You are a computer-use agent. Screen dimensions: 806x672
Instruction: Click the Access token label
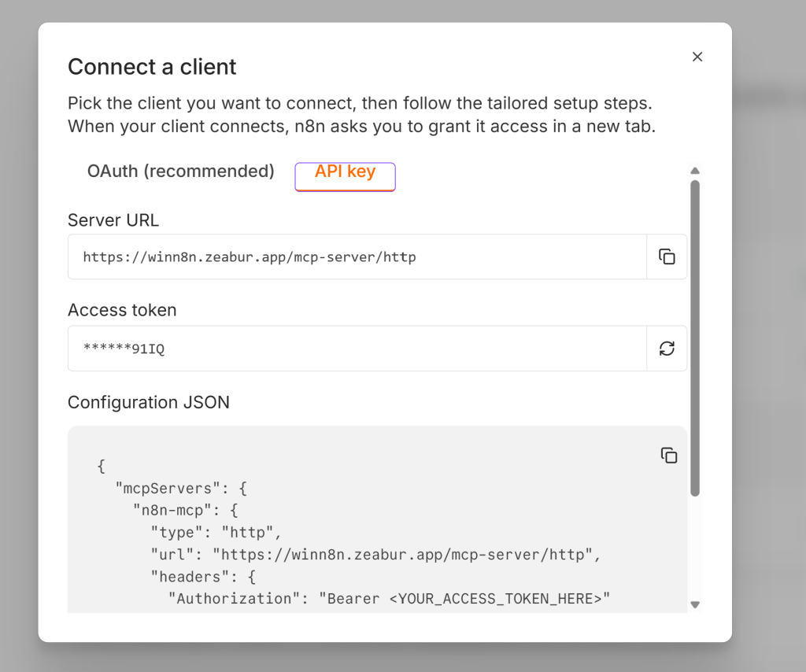(122, 310)
